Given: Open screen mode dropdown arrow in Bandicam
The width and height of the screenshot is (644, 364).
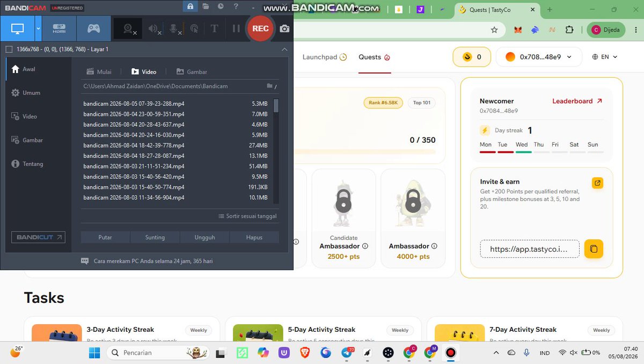Looking at the screenshot, I should [x=38, y=28].
